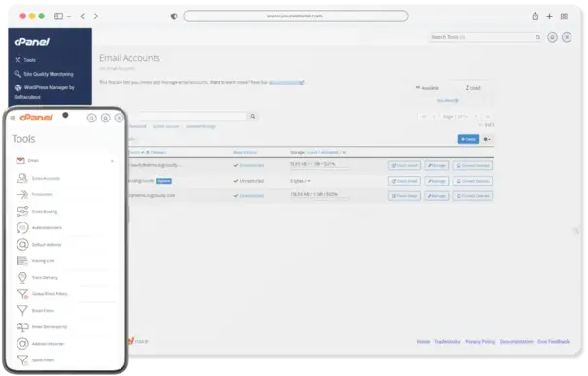
Task: Click Check Email in second account row
Action: tap(404, 181)
